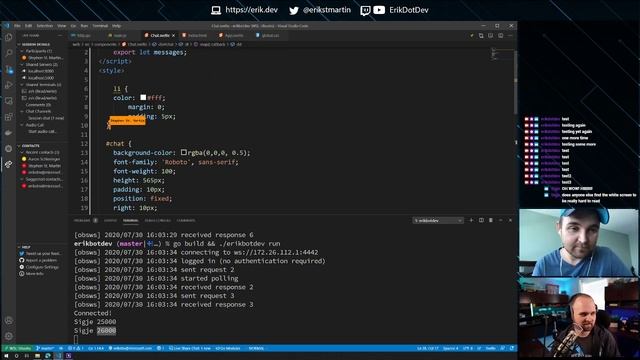This screenshot has height=360, width=640.
Task: Select the Aaron contact in Recent contacts
Action: coord(41,159)
